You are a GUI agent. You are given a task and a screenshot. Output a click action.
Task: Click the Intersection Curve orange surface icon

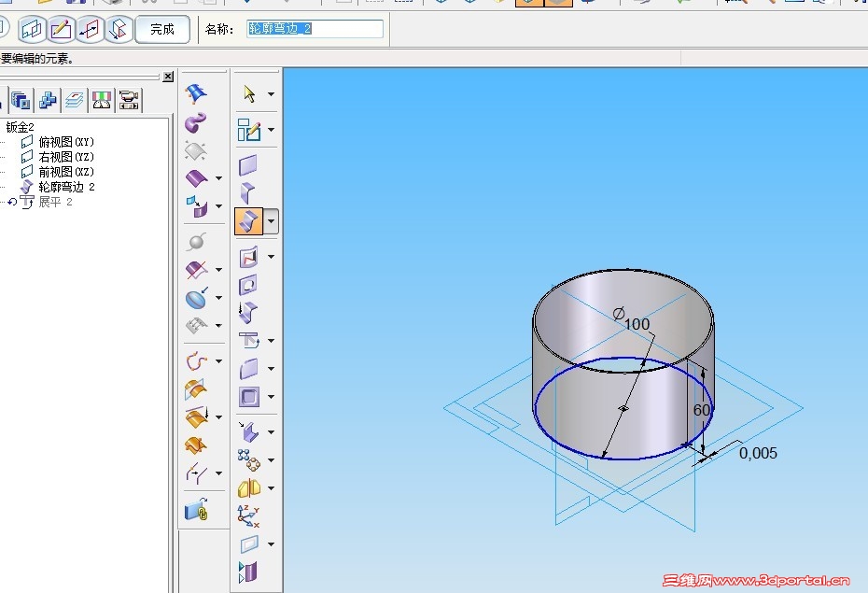196,388
